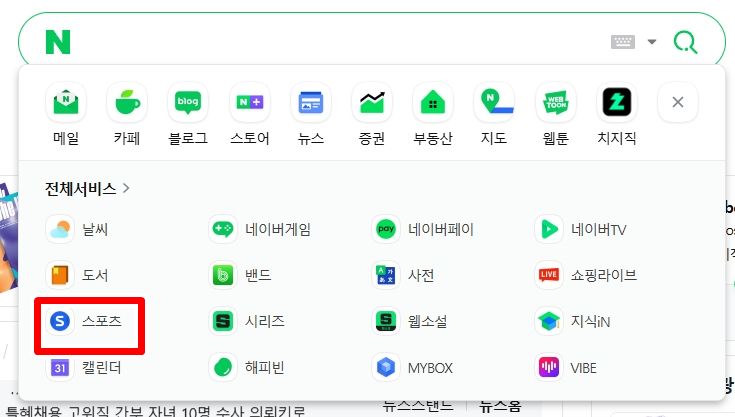This screenshot has height=417, width=735.
Task: Open the 네이버게임 gamepad icon
Action: coord(223,229)
